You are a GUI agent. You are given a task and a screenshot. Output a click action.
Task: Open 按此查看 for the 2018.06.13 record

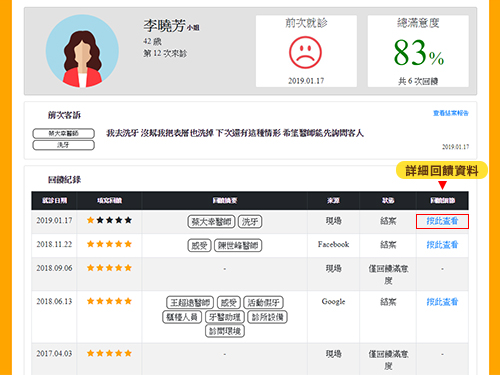442,302
